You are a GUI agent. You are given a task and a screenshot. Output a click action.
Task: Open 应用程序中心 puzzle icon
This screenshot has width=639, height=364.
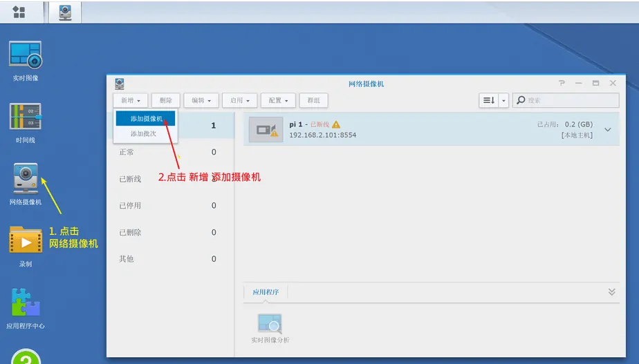tap(26, 303)
